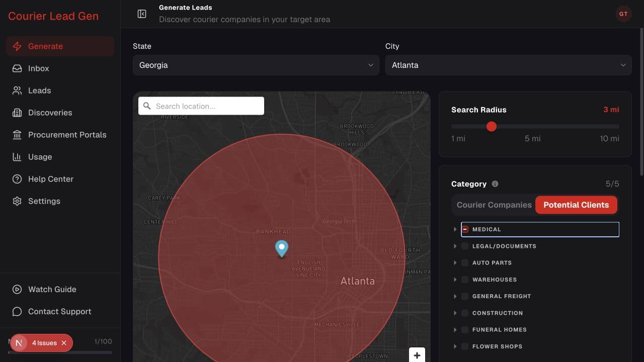Click the 5/5 category count

[612, 184]
